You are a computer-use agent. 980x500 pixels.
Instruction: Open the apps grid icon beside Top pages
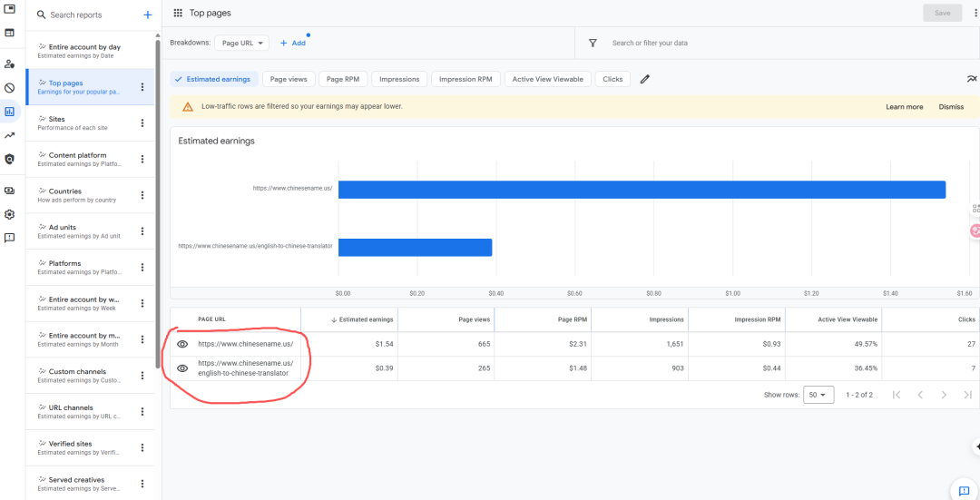click(178, 14)
